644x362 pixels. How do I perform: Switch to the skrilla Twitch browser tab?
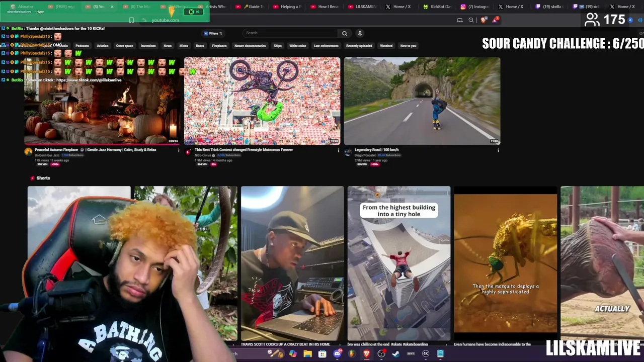click(550, 7)
